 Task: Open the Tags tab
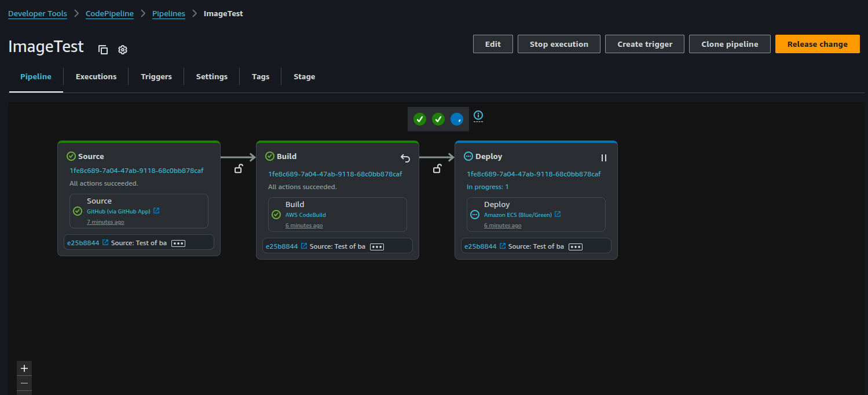[261, 76]
